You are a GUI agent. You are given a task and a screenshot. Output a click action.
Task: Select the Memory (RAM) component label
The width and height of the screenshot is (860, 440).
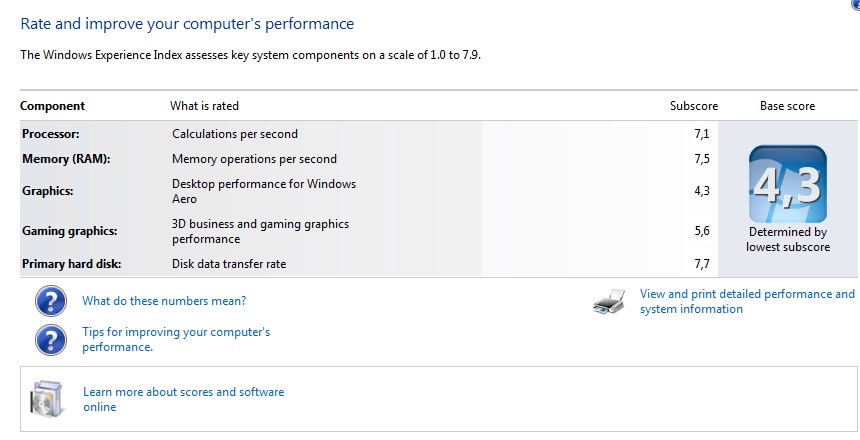(66, 159)
